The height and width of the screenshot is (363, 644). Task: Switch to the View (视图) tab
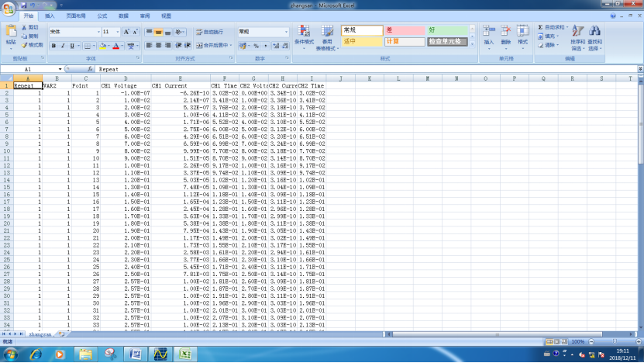coord(167,16)
